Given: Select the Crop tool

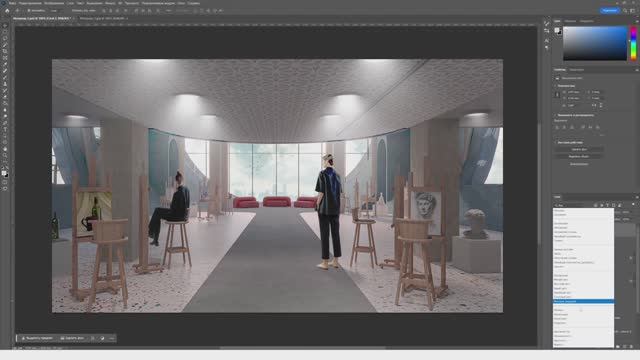Looking at the screenshot, I should (x=5, y=51).
